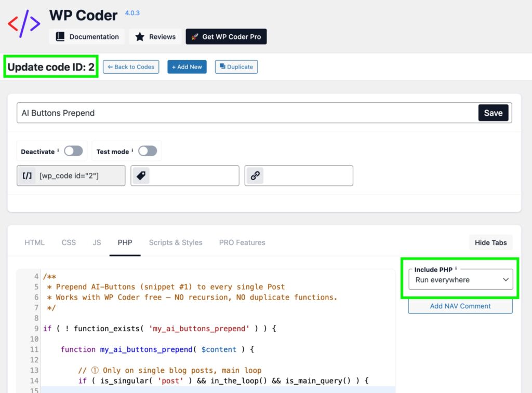The image size is (532, 393).
Task: Click the rocket icon on Get WP Coder Pro
Action: click(194, 37)
